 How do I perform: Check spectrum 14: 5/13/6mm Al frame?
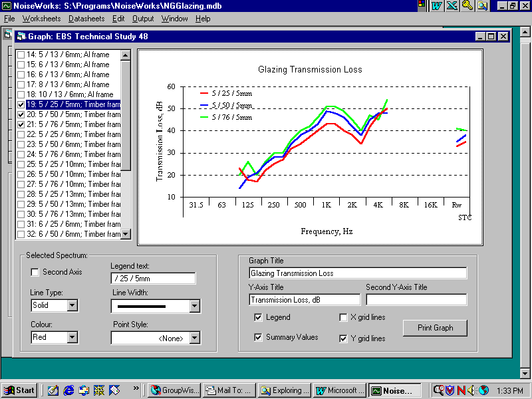tap(21, 55)
